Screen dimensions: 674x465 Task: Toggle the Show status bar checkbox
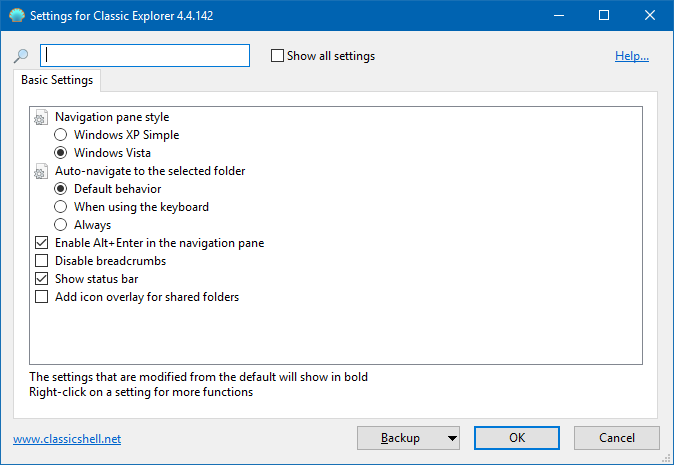click(x=42, y=279)
